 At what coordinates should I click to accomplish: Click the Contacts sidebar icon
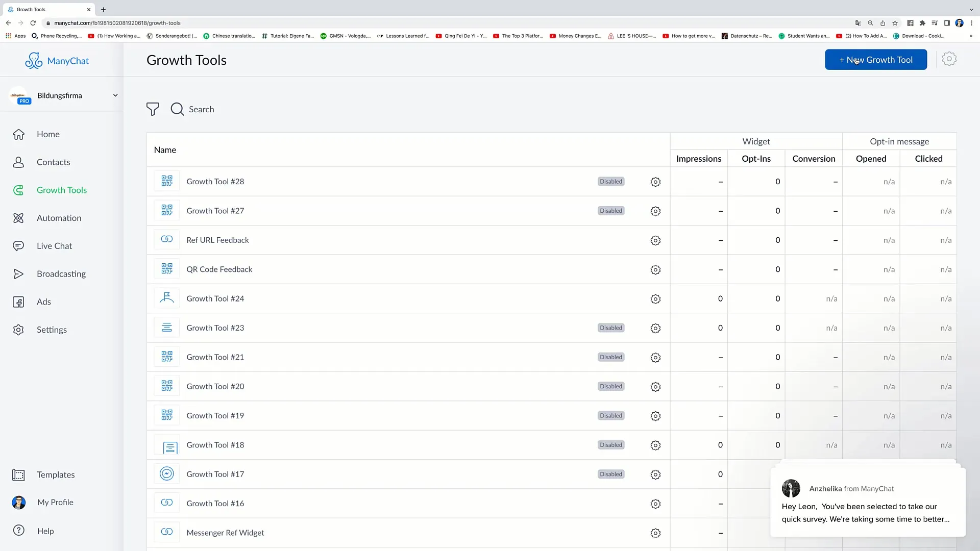click(18, 161)
